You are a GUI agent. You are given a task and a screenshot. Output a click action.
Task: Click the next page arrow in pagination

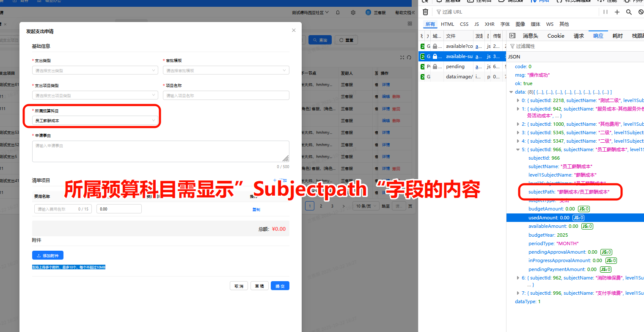[x=344, y=206]
